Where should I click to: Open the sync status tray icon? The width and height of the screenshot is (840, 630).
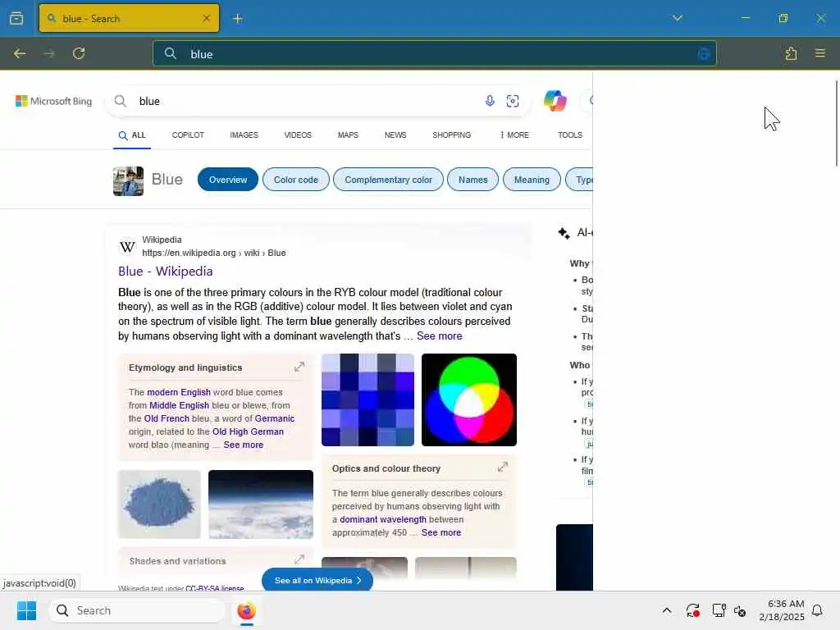tap(692, 610)
